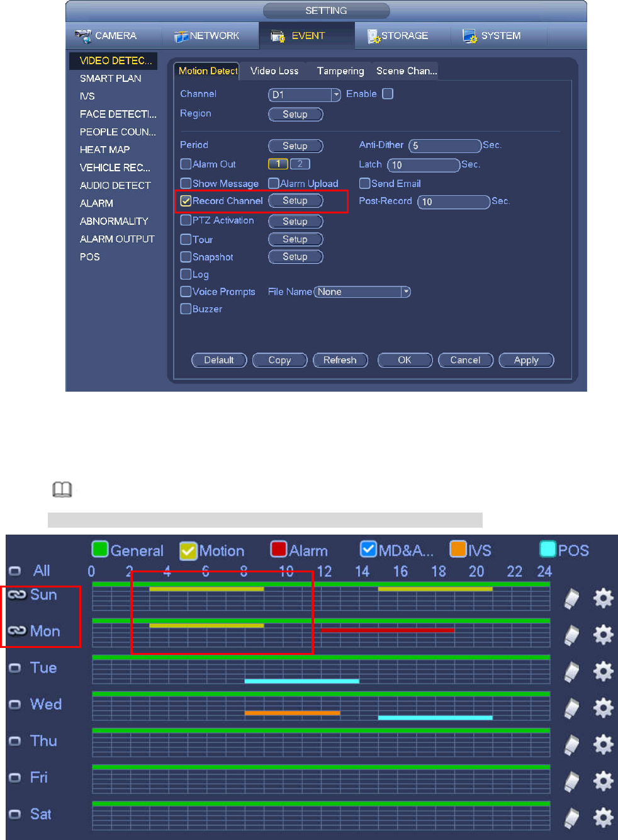Open FACE DETECTI... in the sidebar

point(118,114)
